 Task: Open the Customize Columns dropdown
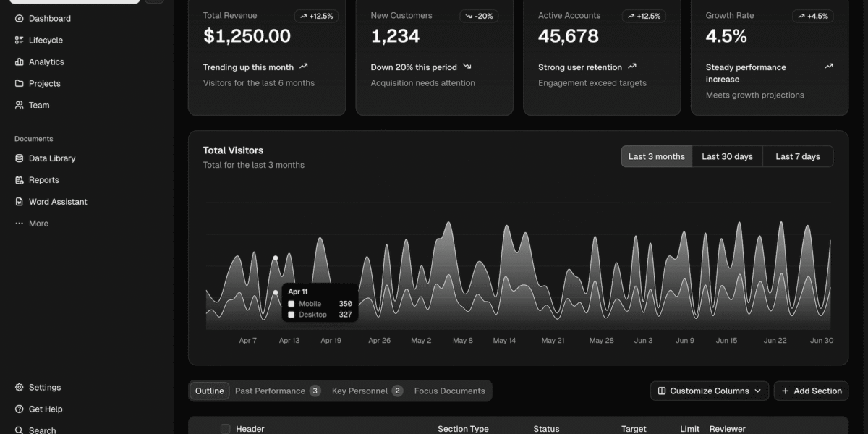click(x=709, y=391)
